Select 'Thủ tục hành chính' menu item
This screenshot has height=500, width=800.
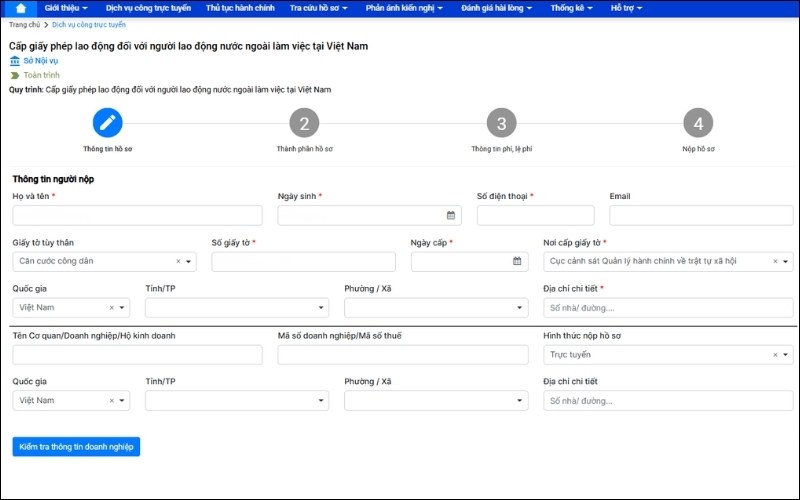coord(241,8)
